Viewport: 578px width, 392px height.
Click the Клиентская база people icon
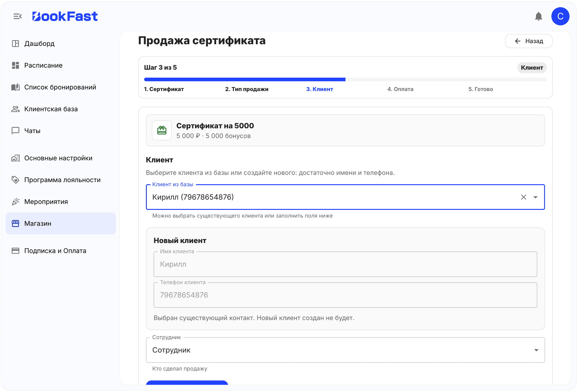(x=15, y=109)
